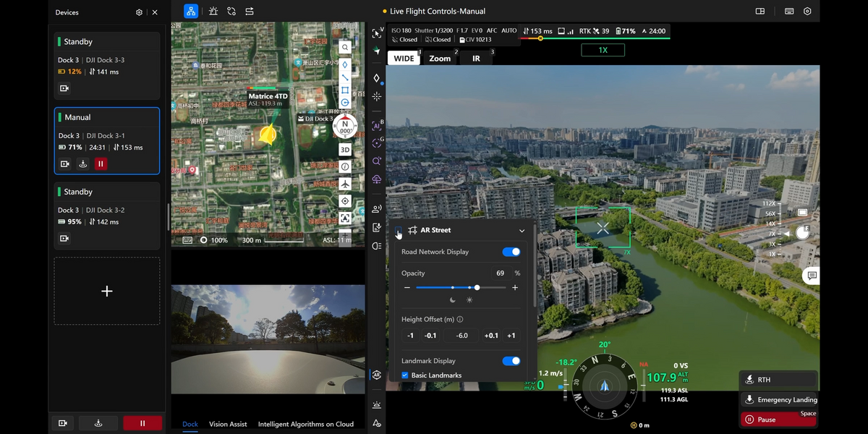Click the north compass on the map
This screenshot has height=434, width=868.
(345, 127)
